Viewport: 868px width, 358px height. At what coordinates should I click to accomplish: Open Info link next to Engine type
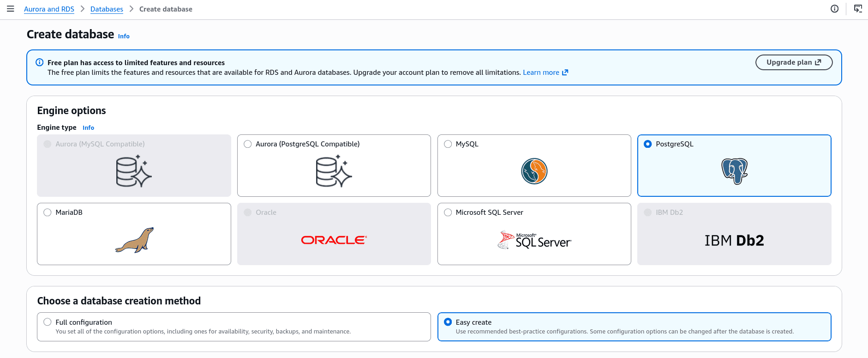tap(88, 128)
